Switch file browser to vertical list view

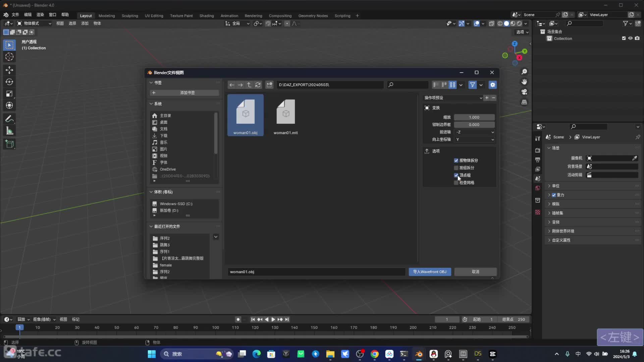[x=436, y=85]
